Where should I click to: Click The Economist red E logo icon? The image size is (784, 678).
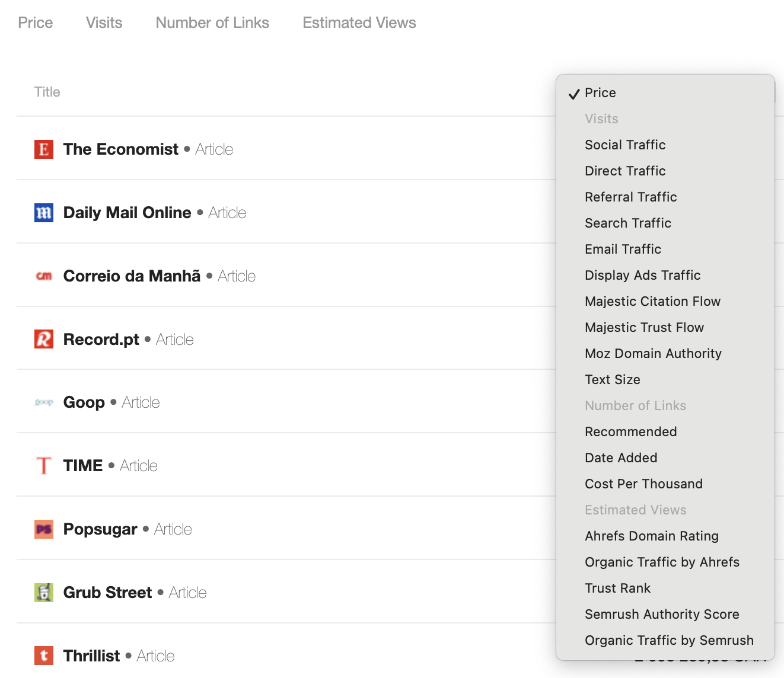point(44,149)
